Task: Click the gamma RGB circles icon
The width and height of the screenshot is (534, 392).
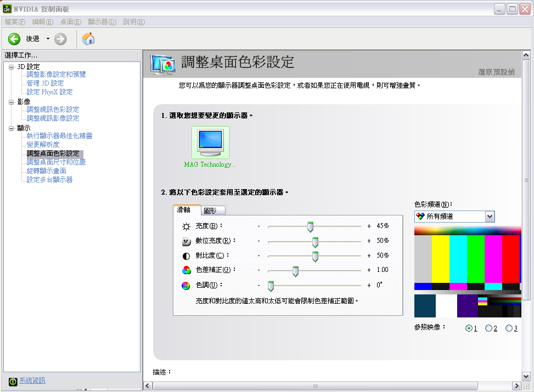Action: pyautogui.click(x=186, y=270)
